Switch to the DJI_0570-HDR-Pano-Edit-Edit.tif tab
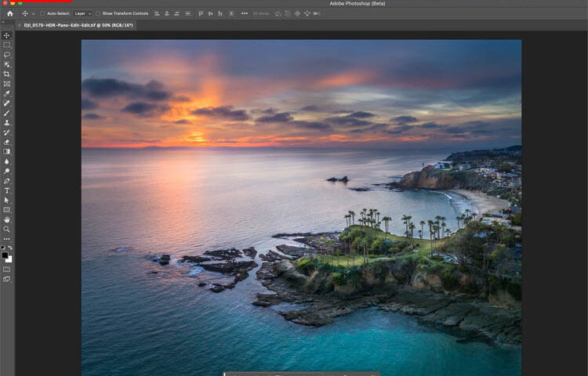Screen dimensions: 588x376 pyautogui.click(x=77, y=25)
